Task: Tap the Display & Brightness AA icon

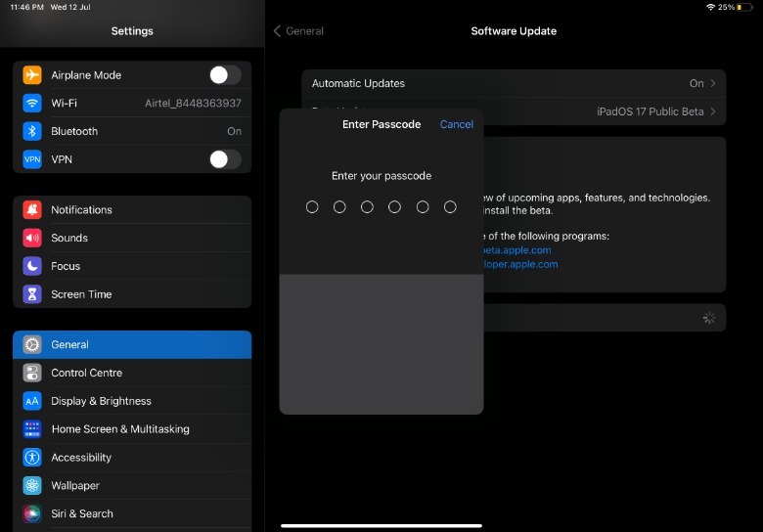Action: pos(32,401)
